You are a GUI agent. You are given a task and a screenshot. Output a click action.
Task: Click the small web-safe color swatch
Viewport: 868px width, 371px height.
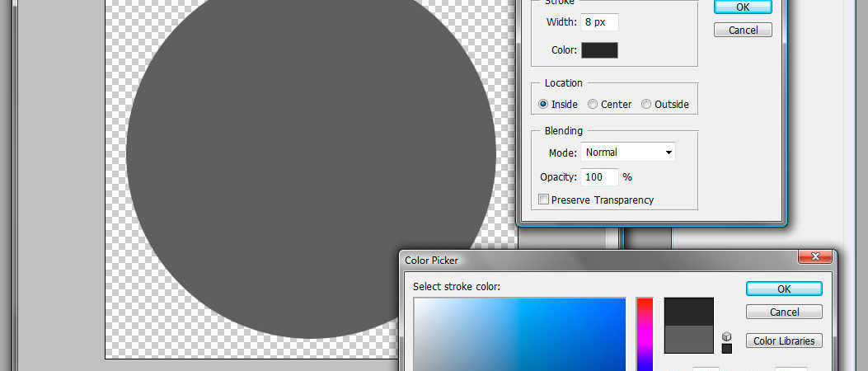(x=727, y=348)
